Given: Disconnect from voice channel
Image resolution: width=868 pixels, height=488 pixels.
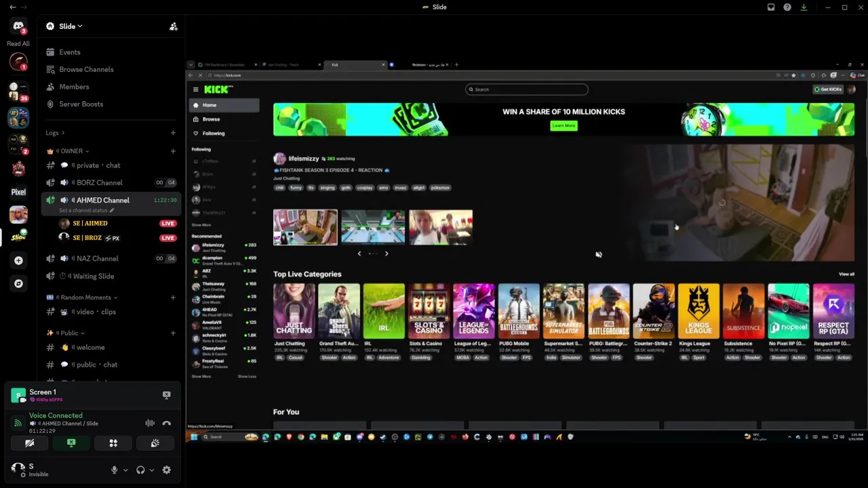Looking at the screenshot, I should pyautogui.click(x=166, y=423).
